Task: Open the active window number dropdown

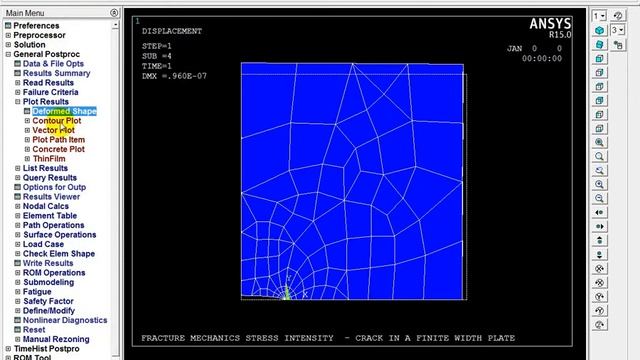Action: [x=599, y=16]
